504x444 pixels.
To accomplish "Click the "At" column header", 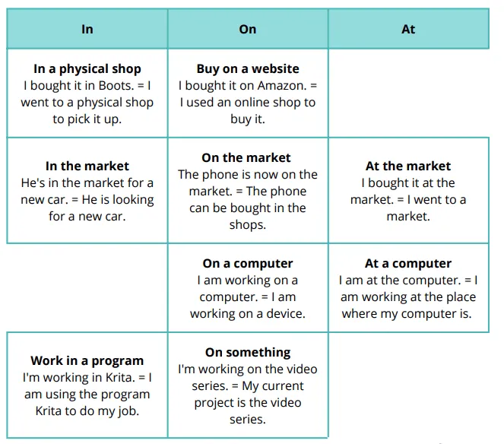I will (x=408, y=29).
